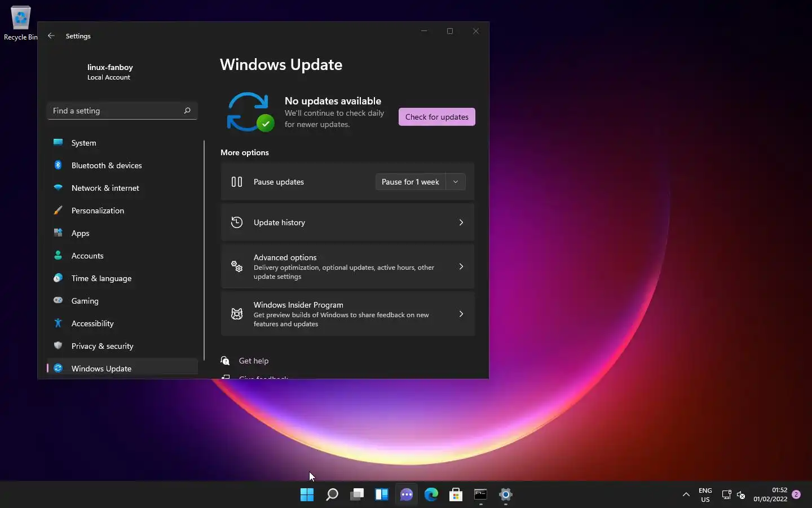
Task: Open Widgets from the taskbar
Action: tap(382, 494)
